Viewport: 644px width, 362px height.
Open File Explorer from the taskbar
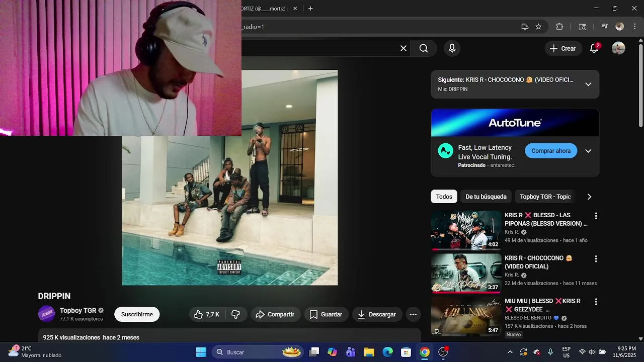[369, 352]
